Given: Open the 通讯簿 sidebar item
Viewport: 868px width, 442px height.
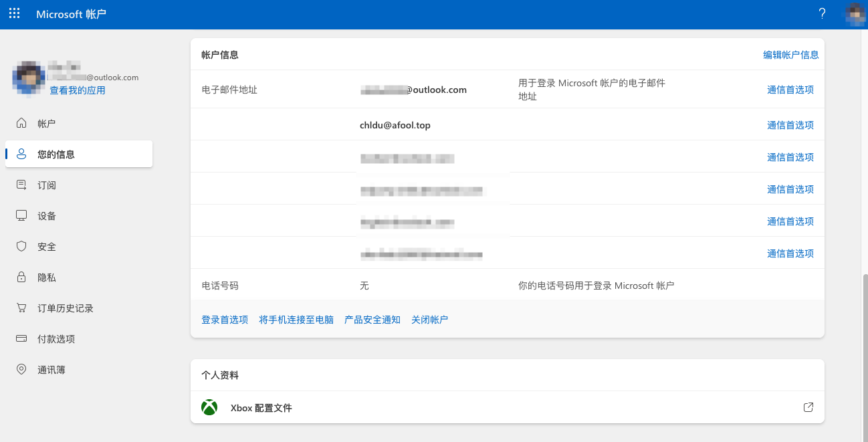Looking at the screenshot, I should click(79, 370).
